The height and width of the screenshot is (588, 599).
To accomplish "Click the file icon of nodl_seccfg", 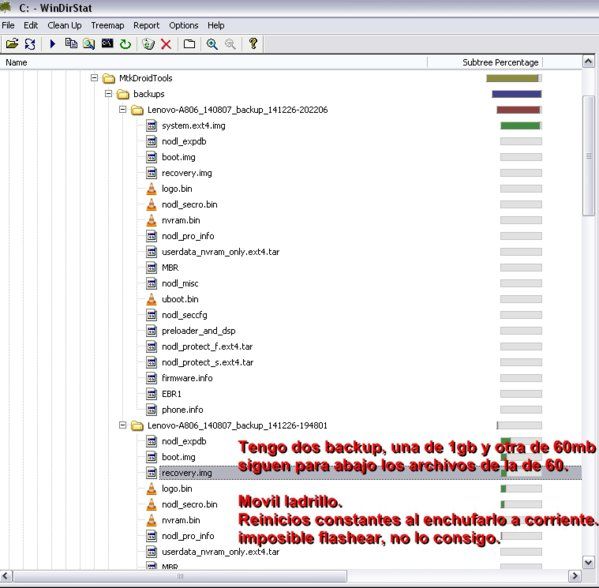I will [152, 315].
